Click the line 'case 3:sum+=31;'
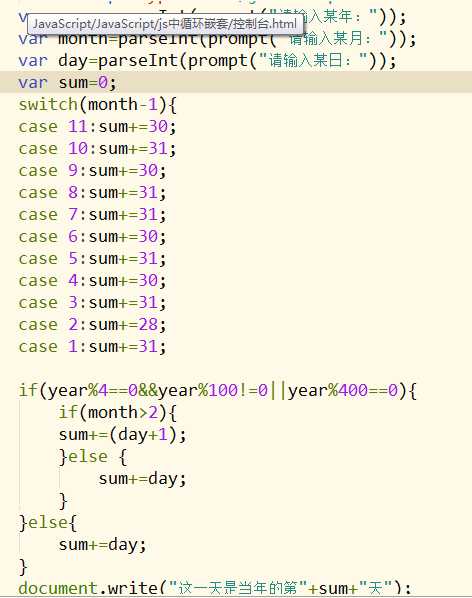The height and width of the screenshot is (598, 472). coord(92,303)
